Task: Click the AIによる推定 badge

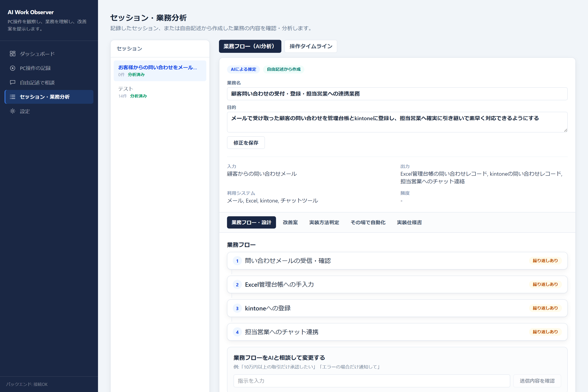Action: coord(243,69)
